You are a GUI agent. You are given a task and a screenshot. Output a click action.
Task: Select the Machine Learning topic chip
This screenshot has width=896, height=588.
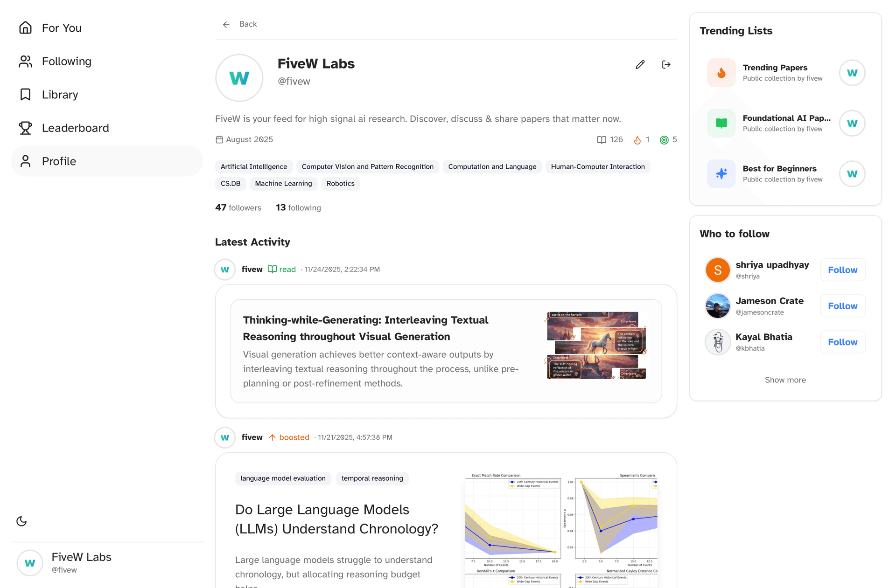coord(283,183)
